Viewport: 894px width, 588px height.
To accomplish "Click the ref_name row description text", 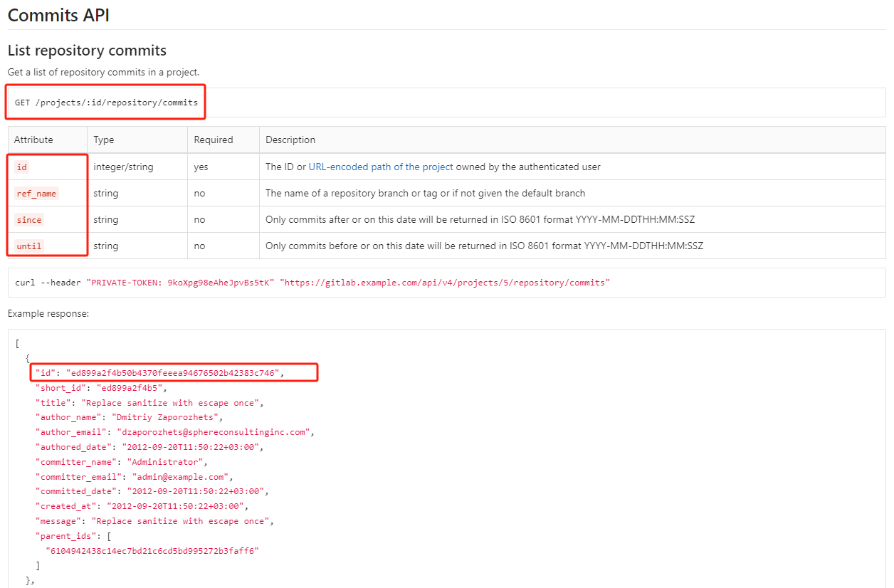I will tap(426, 193).
